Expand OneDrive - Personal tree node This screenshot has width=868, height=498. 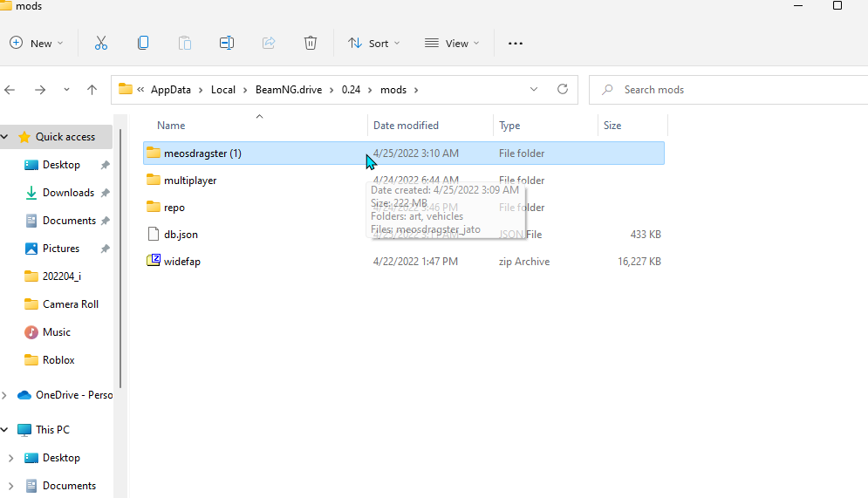click(4, 395)
